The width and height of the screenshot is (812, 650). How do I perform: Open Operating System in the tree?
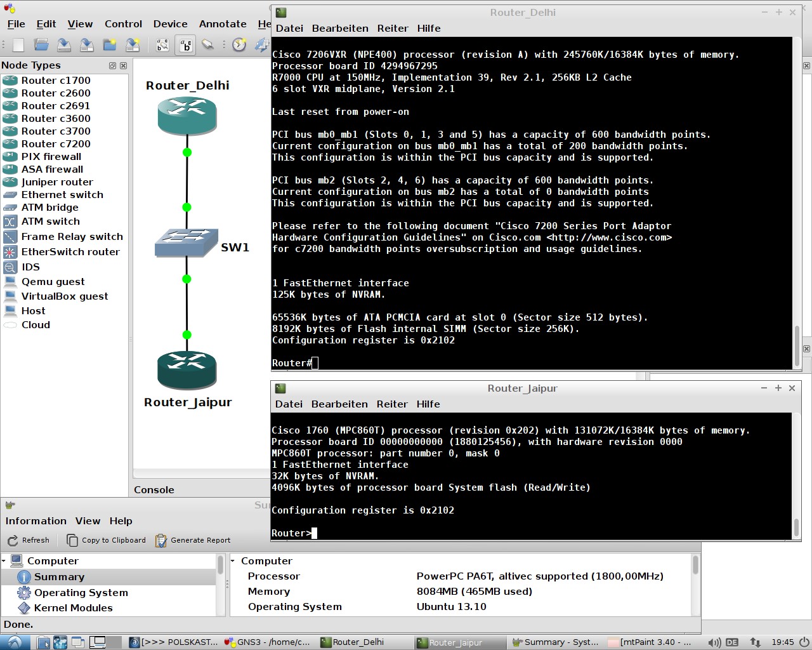[81, 593]
